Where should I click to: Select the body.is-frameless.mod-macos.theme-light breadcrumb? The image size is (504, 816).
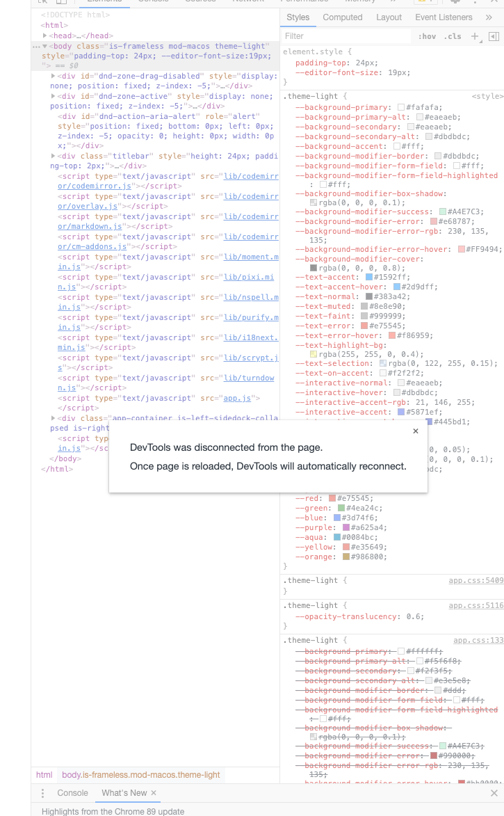click(141, 775)
